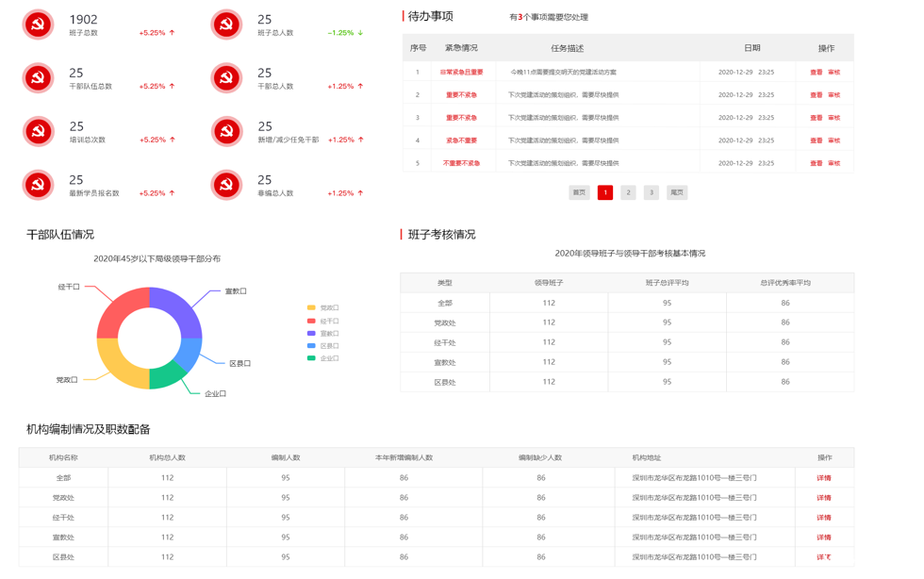Select the 经干处 row in 班子考核 table
924x579 pixels.
coord(627,342)
